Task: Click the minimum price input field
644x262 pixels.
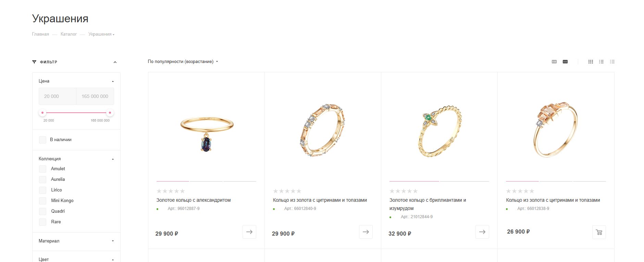Action: tap(58, 96)
